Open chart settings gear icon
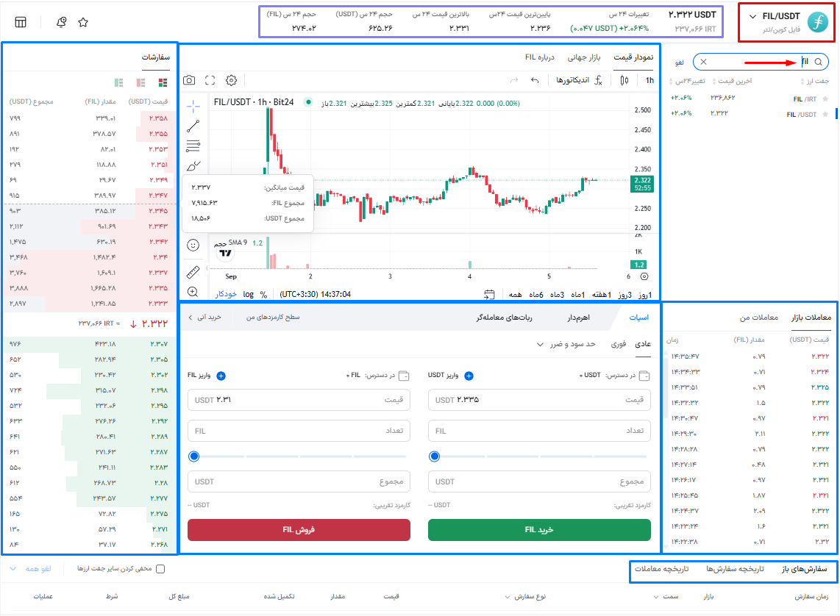Viewport: 840px width, 616px height. tap(231, 80)
